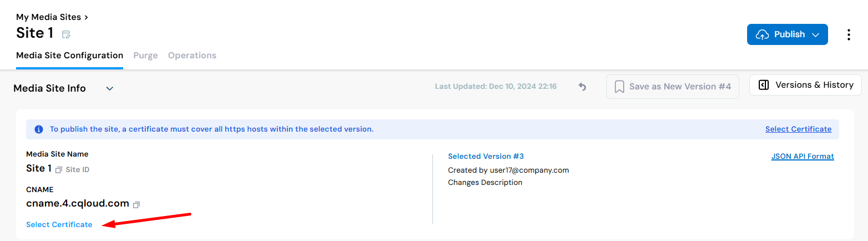Click the cloud upload icon on Publish
This screenshot has height=241, width=868.
(x=763, y=34)
